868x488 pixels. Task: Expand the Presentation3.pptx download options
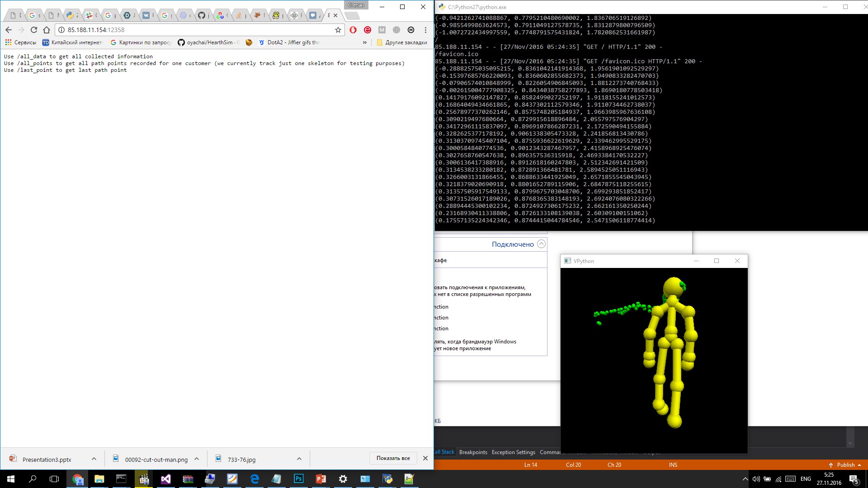[94, 459]
